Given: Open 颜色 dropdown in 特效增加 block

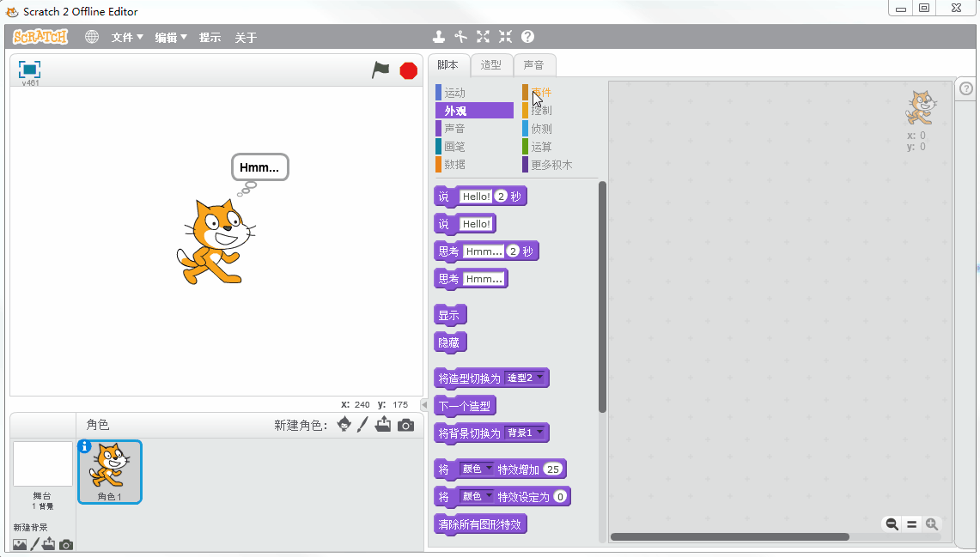Looking at the screenshot, I should point(478,469).
